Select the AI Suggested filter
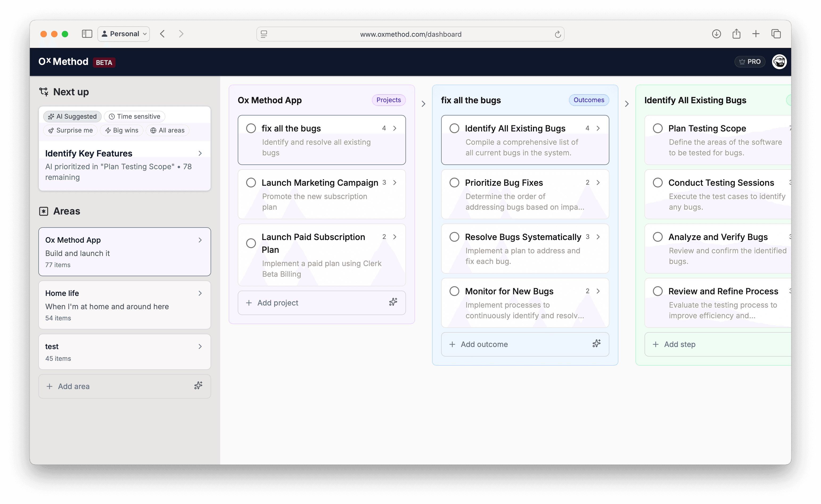The image size is (821, 504). 72,116
